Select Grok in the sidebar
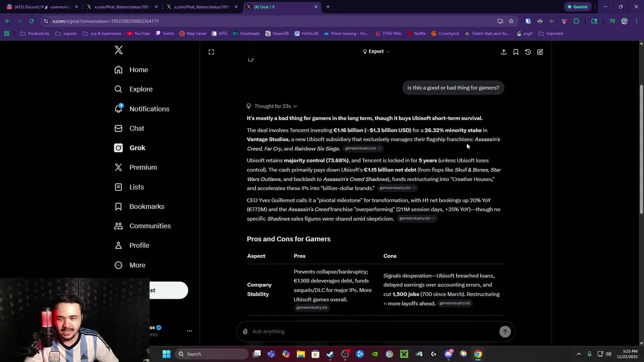The height and width of the screenshot is (362, 644). 130,148
